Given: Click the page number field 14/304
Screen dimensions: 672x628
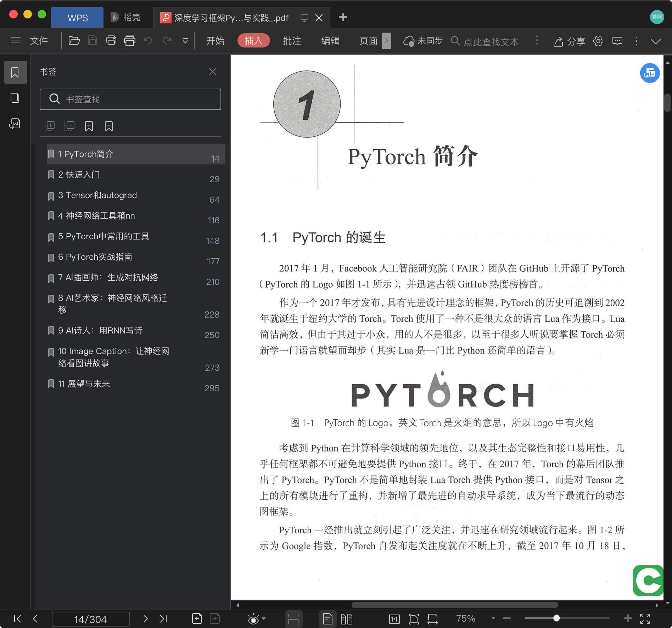Looking at the screenshot, I should click(91, 619).
